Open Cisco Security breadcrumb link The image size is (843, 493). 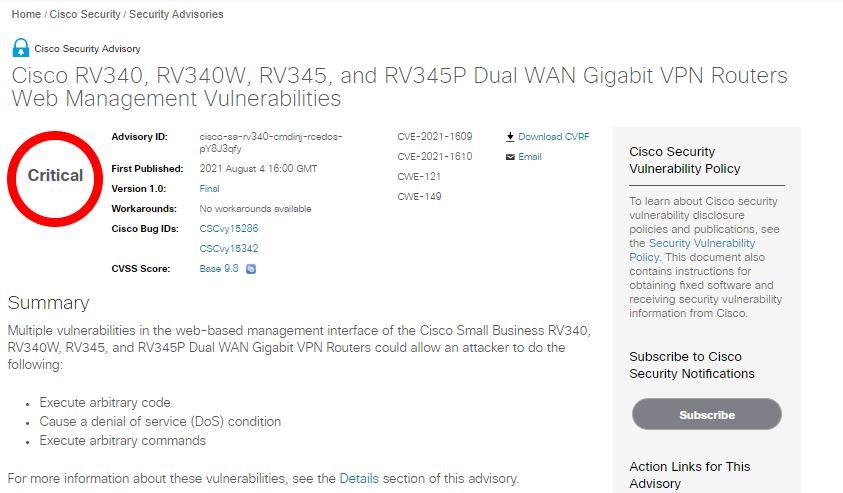pyautogui.click(x=85, y=14)
